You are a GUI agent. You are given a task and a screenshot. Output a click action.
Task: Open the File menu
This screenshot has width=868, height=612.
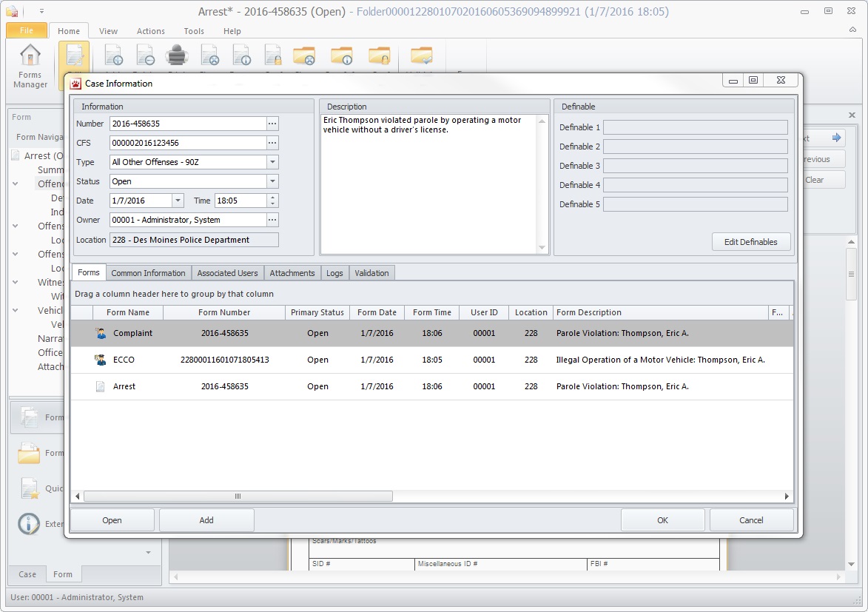pyautogui.click(x=27, y=30)
